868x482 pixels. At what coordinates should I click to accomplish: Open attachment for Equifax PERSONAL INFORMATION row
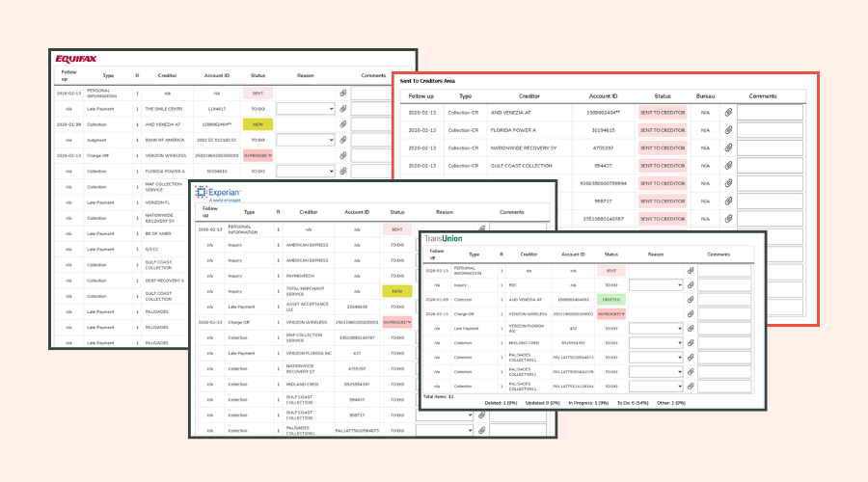coord(343,93)
